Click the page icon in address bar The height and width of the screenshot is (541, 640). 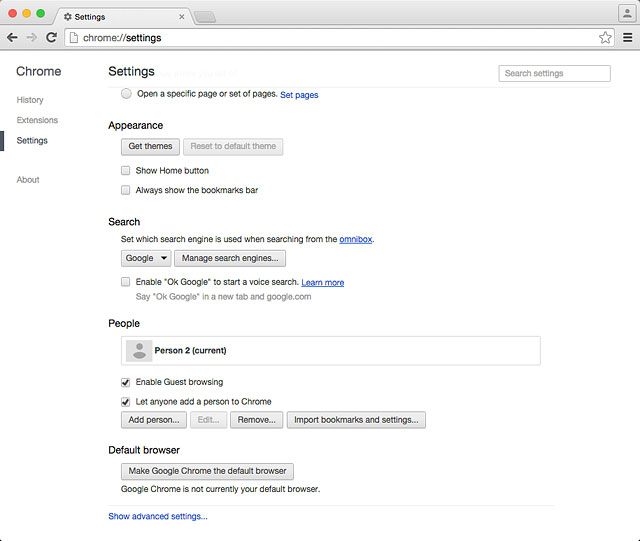click(73, 38)
